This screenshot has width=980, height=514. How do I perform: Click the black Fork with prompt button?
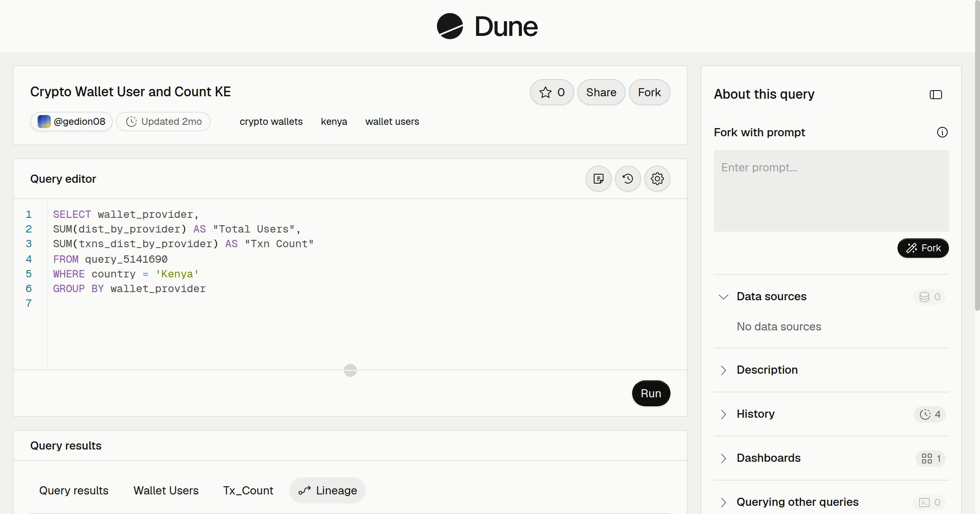coord(923,248)
